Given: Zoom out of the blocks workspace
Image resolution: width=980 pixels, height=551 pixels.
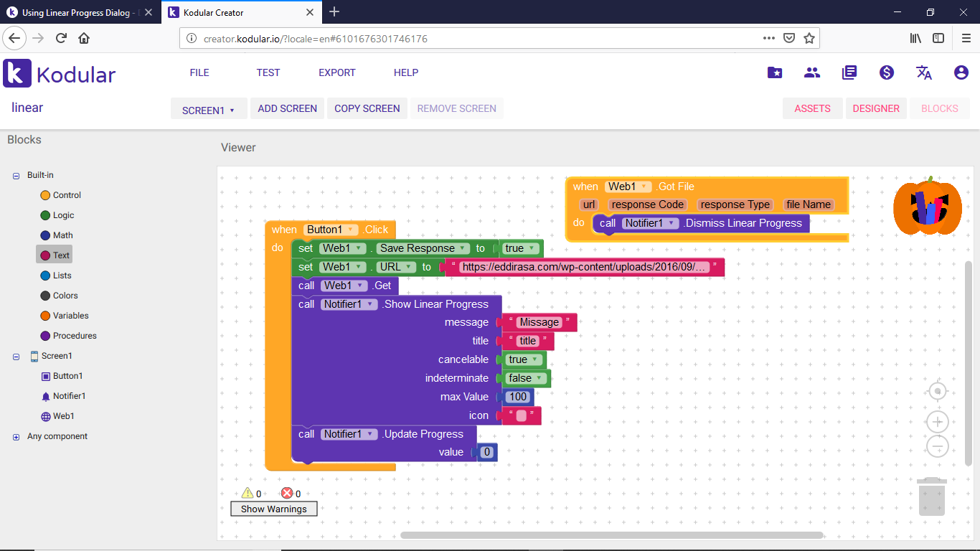Looking at the screenshot, I should click(x=938, y=446).
